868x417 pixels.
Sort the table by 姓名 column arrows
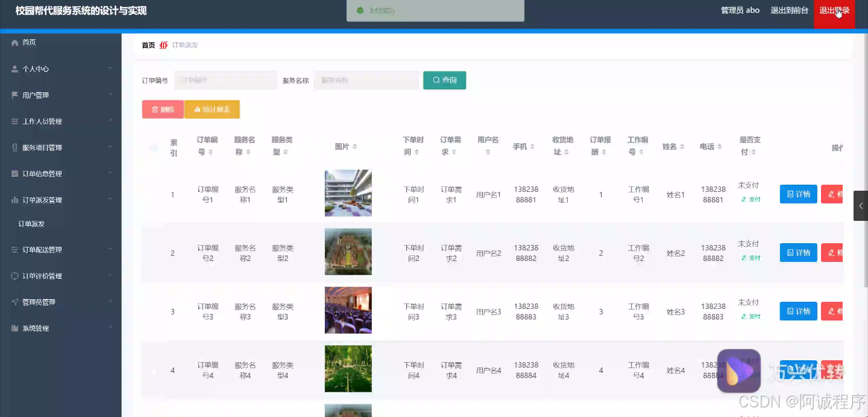point(682,147)
